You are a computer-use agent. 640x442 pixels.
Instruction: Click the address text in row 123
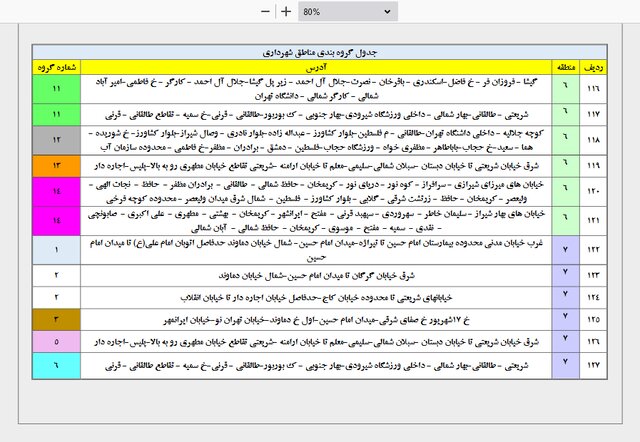click(x=316, y=275)
